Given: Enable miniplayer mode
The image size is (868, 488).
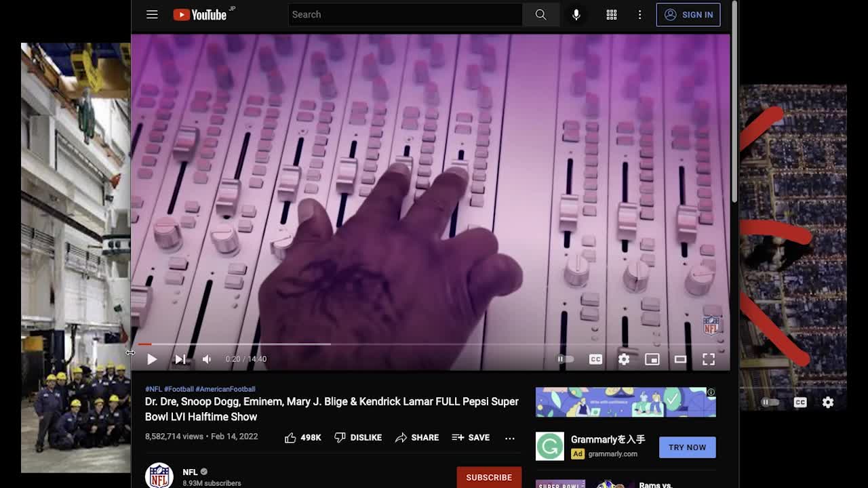Looking at the screenshot, I should [652, 359].
